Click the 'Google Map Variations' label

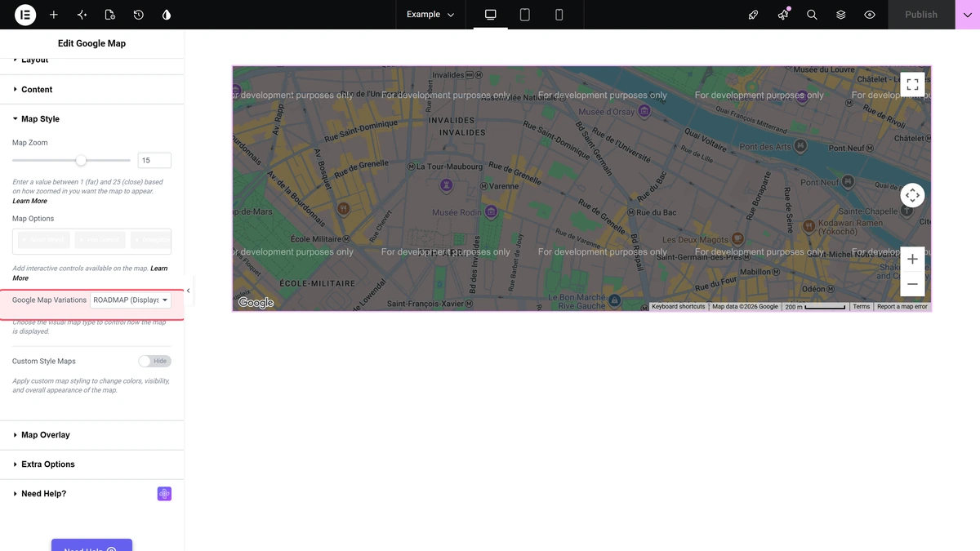49,300
